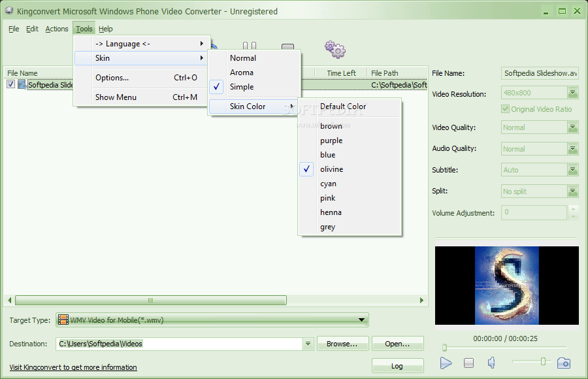Select the Softpedia Slide file row name

click(50, 85)
